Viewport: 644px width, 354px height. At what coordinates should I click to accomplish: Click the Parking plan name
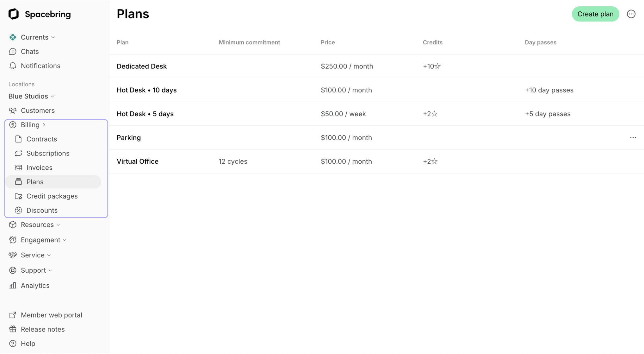pyautogui.click(x=129, y=137)
